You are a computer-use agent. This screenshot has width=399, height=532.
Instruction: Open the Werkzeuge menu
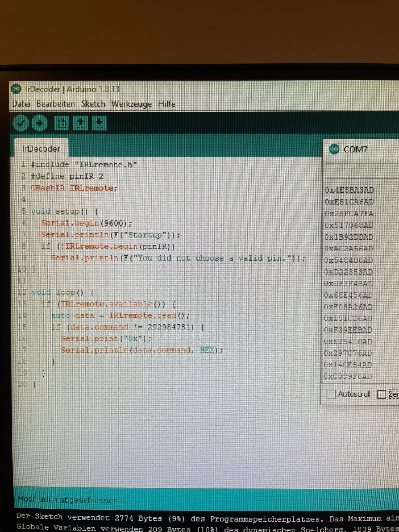[x=132, y=104]
